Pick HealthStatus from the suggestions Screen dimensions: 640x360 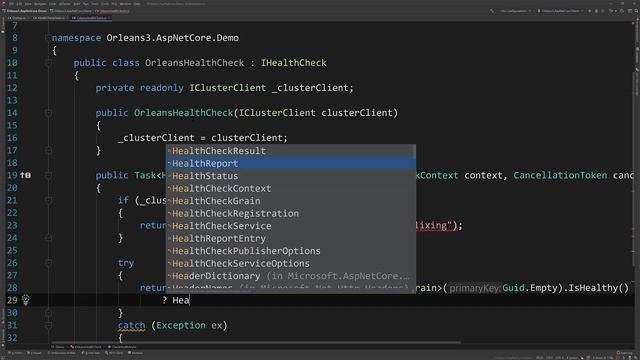coord(291,176)
